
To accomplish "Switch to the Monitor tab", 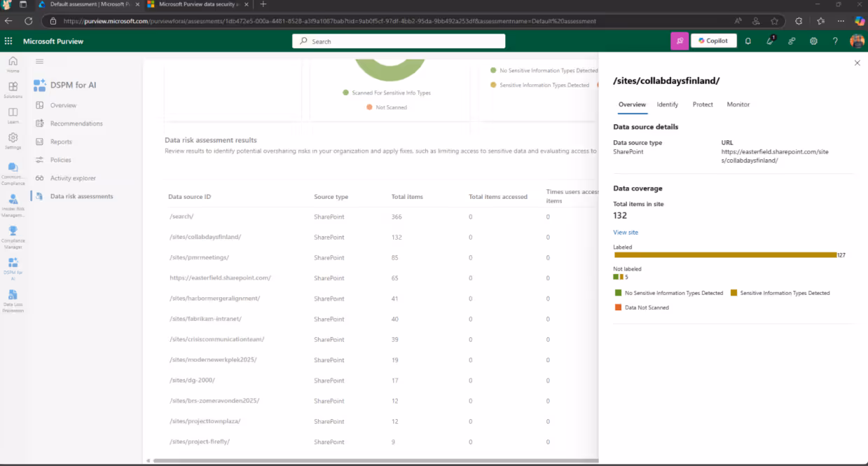I will click(x=738, y=104).
